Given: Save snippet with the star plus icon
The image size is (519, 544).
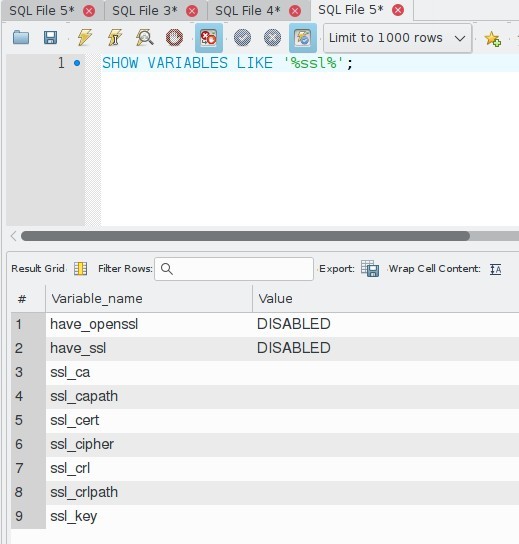Looking at the screenshot, I should (x=493, y=38).
